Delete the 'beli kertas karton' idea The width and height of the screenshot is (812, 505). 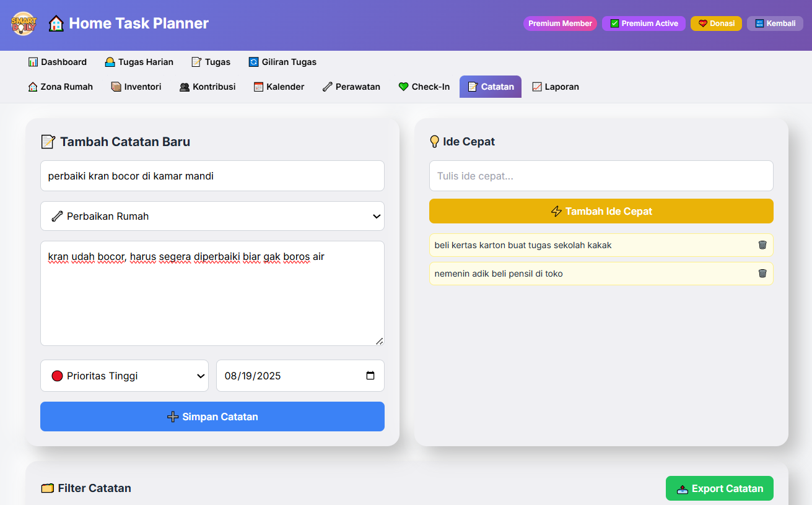tap(762, 245)
